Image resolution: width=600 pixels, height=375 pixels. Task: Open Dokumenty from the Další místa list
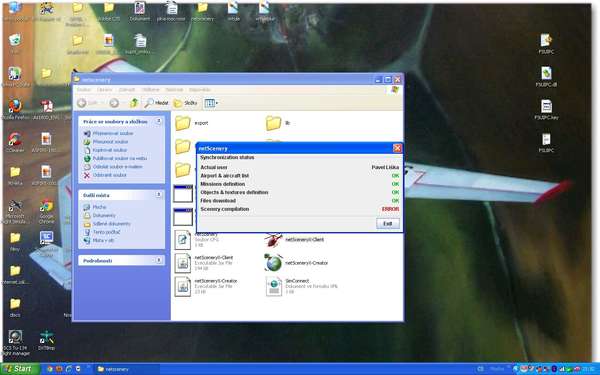(x=104, y=215)
